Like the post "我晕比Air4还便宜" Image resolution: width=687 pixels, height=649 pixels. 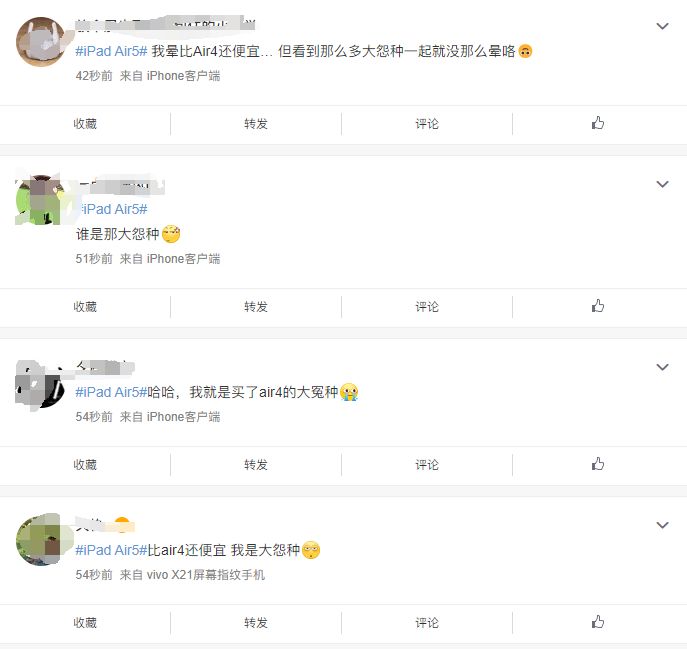pyautogui.click(x=598, y=123)
